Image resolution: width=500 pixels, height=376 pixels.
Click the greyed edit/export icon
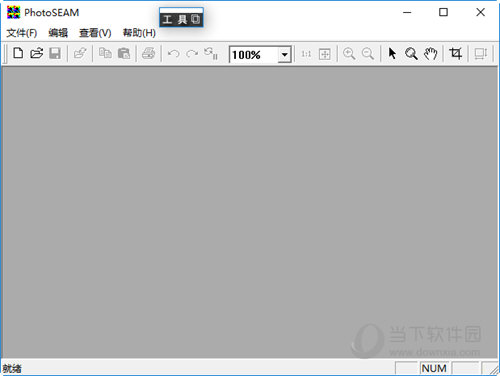point(80,53)
